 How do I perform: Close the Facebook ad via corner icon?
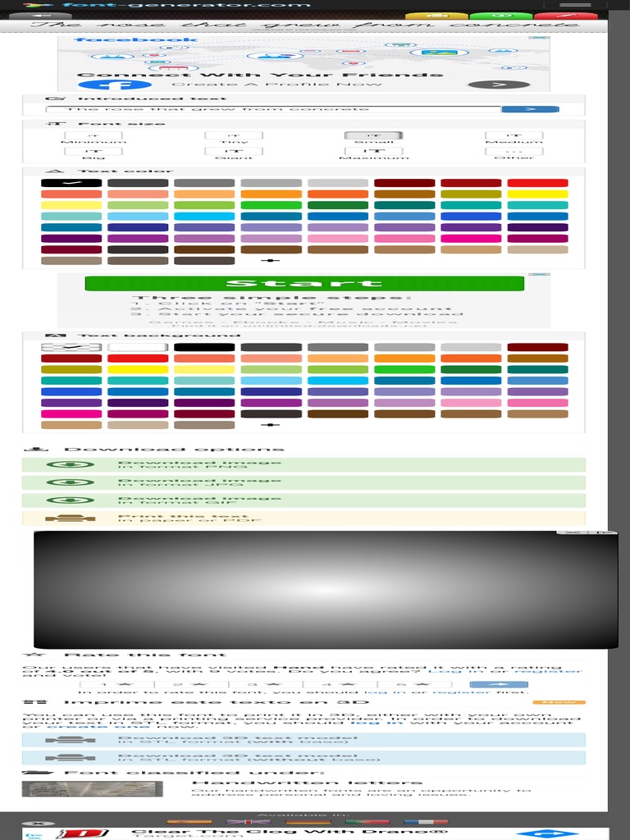540,38
